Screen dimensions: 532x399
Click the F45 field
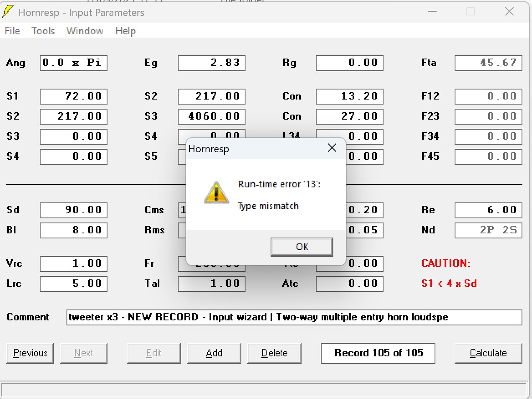pos(489,156)
